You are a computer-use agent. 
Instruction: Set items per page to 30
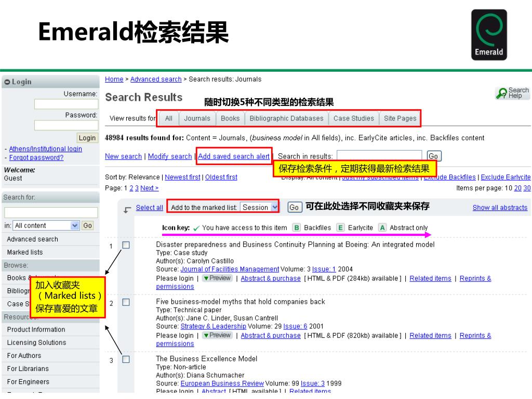[527, 188]
